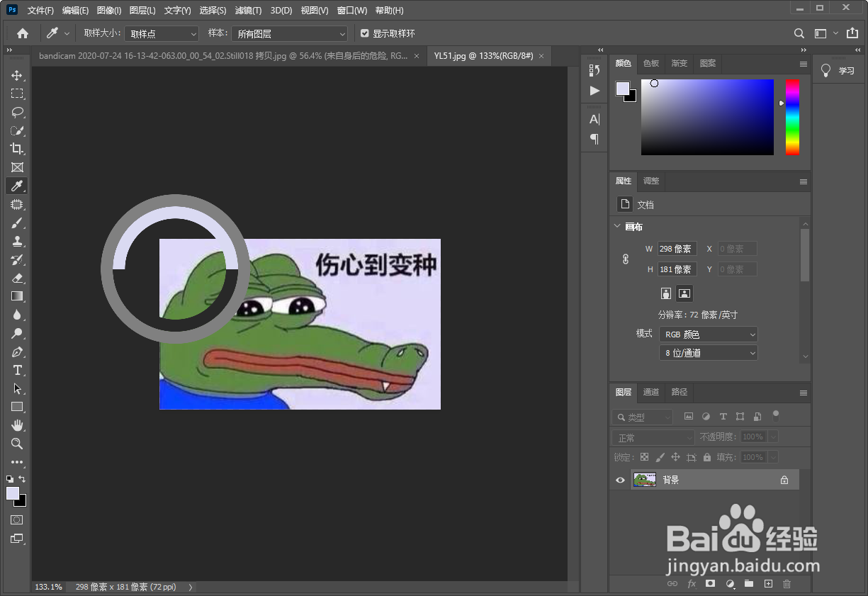Select the Blur tool

(17, 315)
